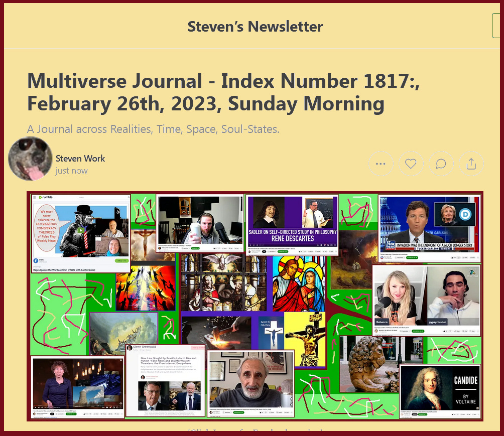The height and width of the screenshot is (436, 504).
Task: Like the post with heart icon
Action: pos(411,164)
